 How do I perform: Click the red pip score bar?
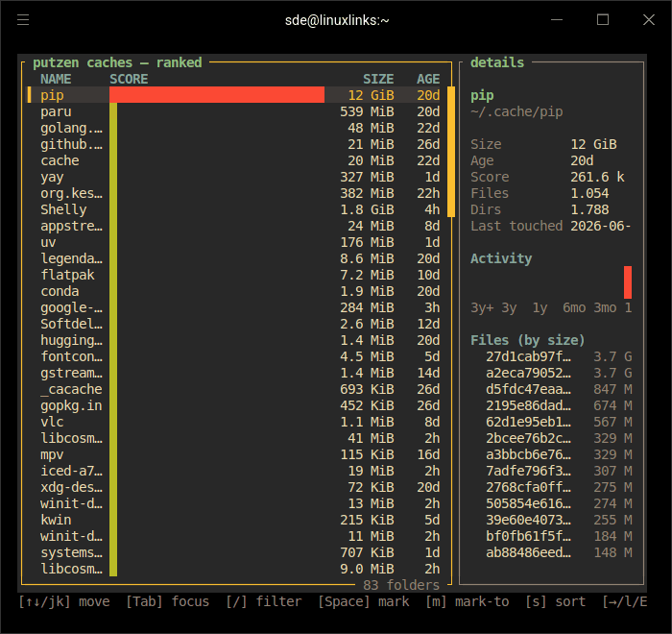(217, 95)
